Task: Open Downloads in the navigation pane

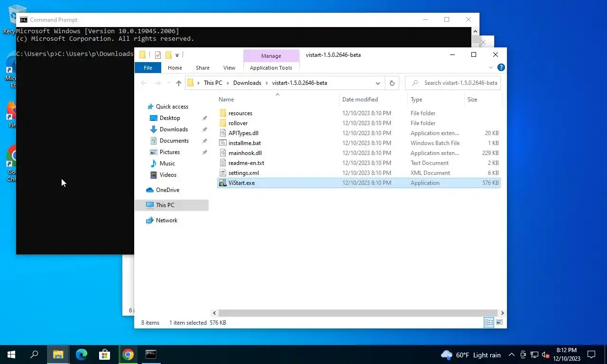Action: pos(174,129)
